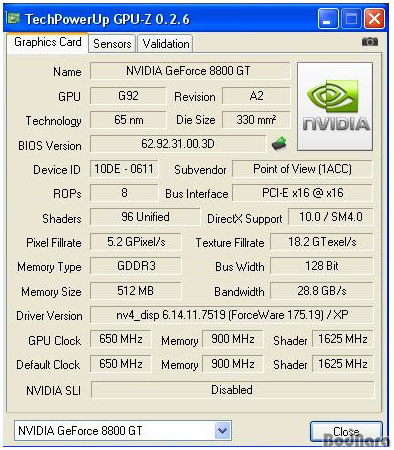Expand the GPU selection dropdown arrow
Screen dimensions: 394x450
point(222,431)
